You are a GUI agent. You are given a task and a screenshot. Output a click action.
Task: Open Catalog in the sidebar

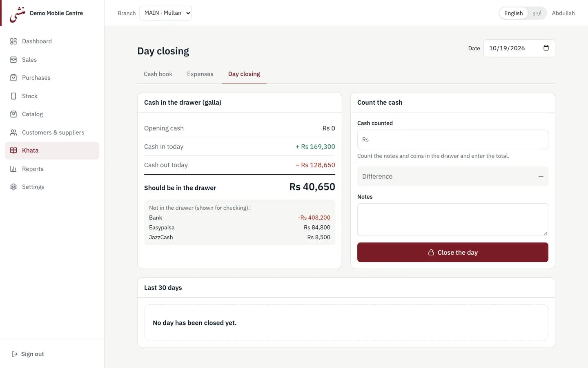[52, 114]
